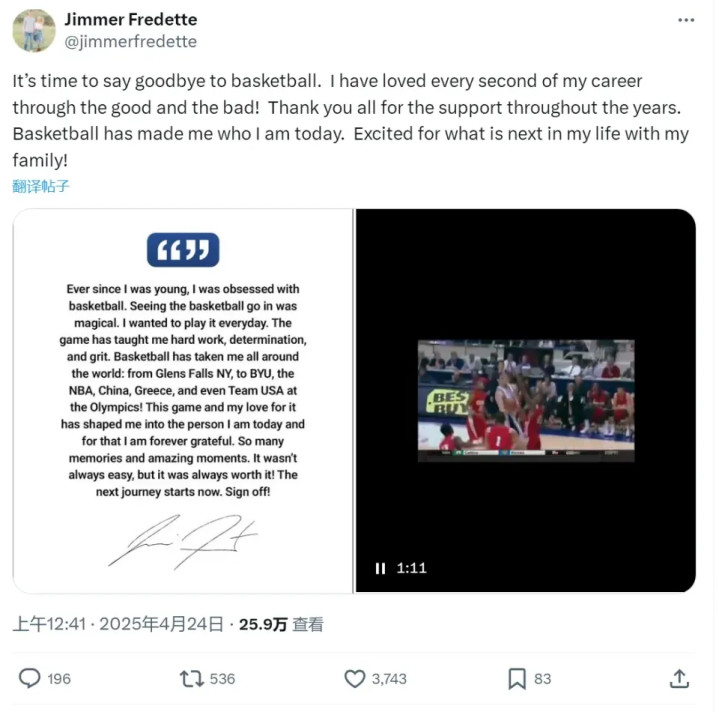Open the quote letter image attachment
This screenshot has height=712, width=719.
point(183,401)
